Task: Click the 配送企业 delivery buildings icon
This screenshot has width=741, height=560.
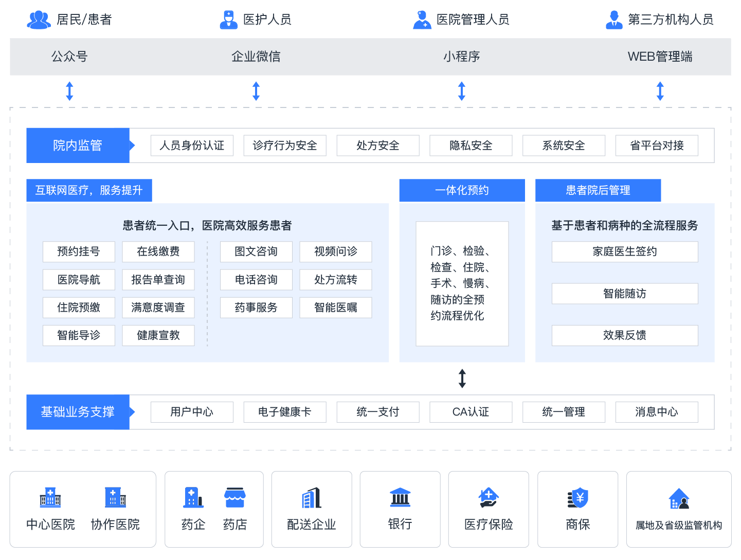Action: 312,497
